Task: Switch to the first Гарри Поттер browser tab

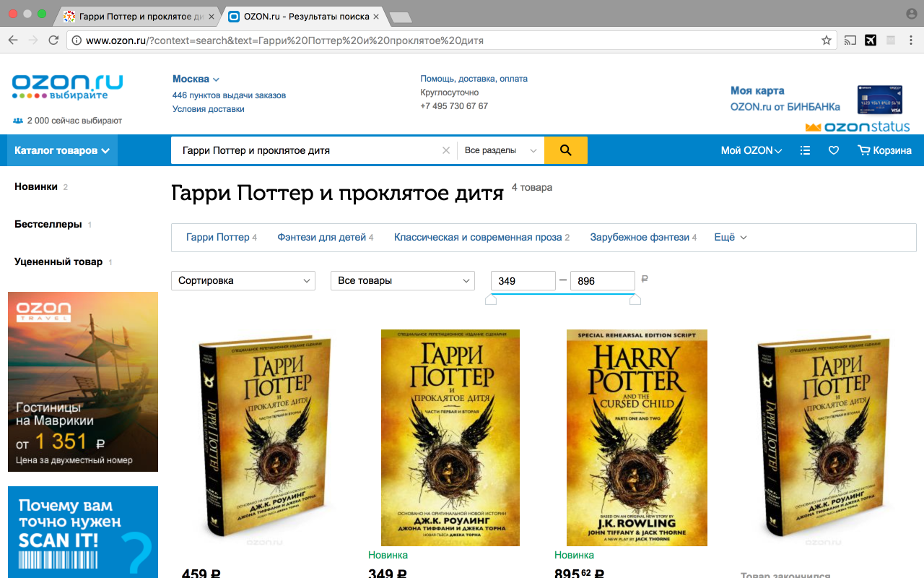Action: click(139, 16)
